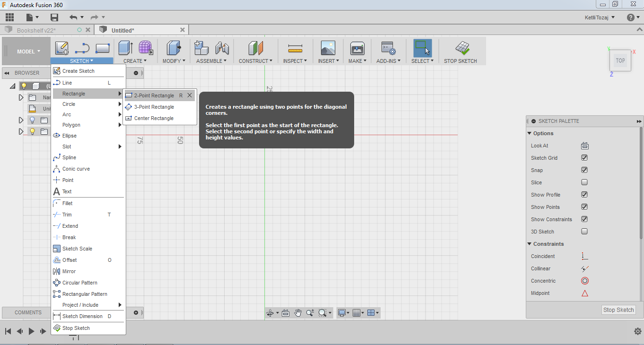The image size is (644, 345).
Task: Open the KetlliTozaj user account dropdown
Action: click(600, 17)
